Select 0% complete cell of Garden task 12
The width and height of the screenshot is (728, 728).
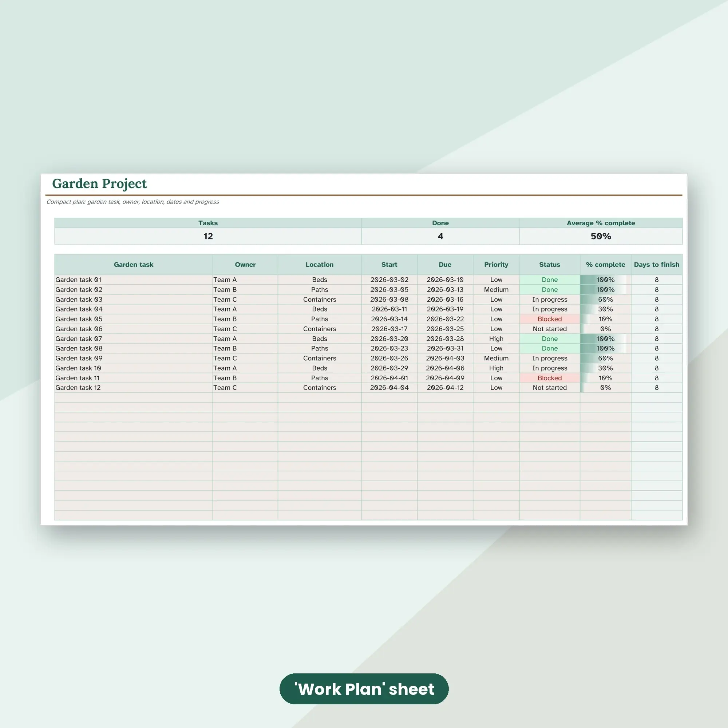coord(606,388)
